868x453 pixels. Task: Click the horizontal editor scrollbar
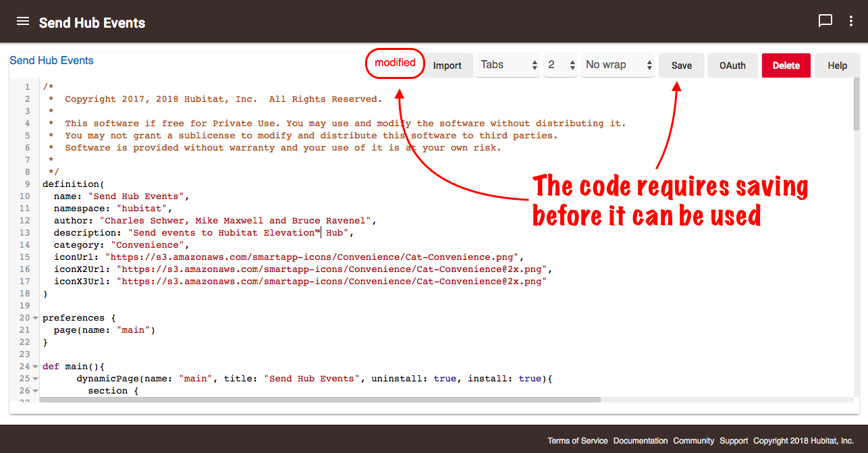coord(320,400)
